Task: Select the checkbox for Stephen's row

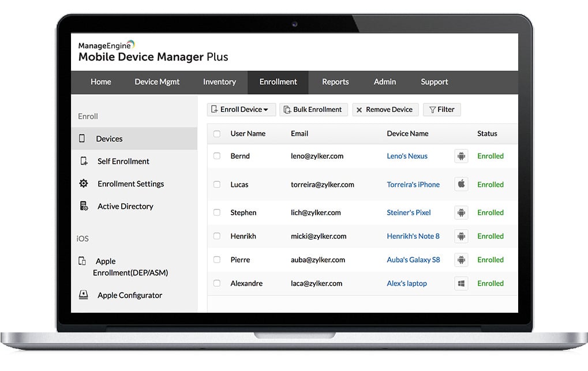Action: tap(216, 212)
